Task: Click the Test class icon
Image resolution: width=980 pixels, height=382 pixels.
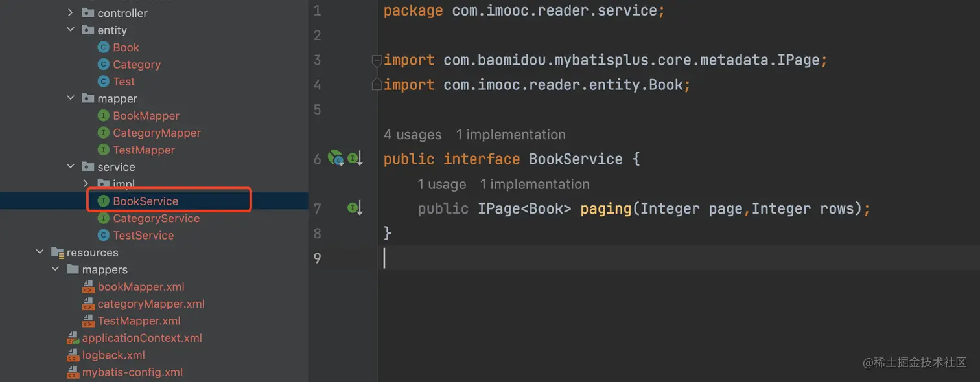Action: tap(103, 82)
